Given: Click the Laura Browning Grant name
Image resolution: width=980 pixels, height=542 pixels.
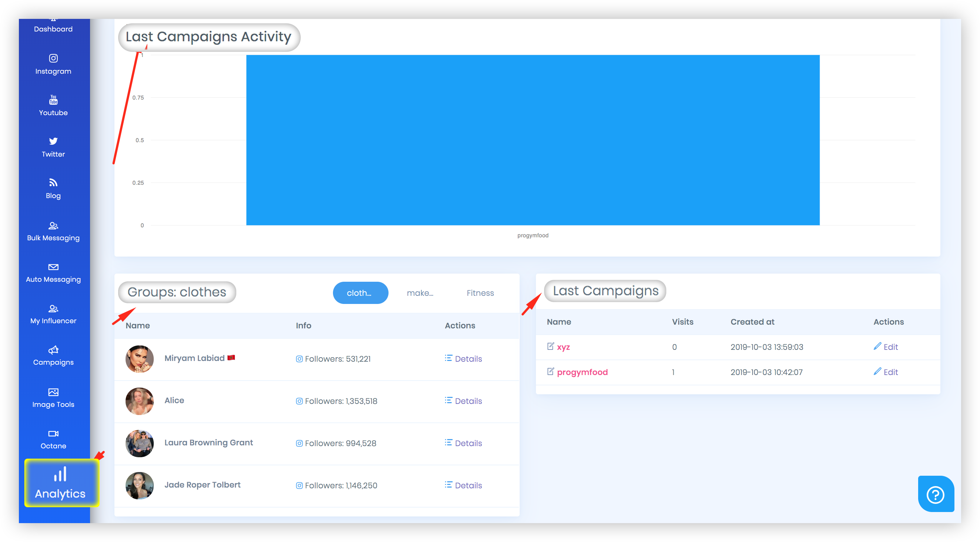Looking at the screenshot, I should click(209, 442).
